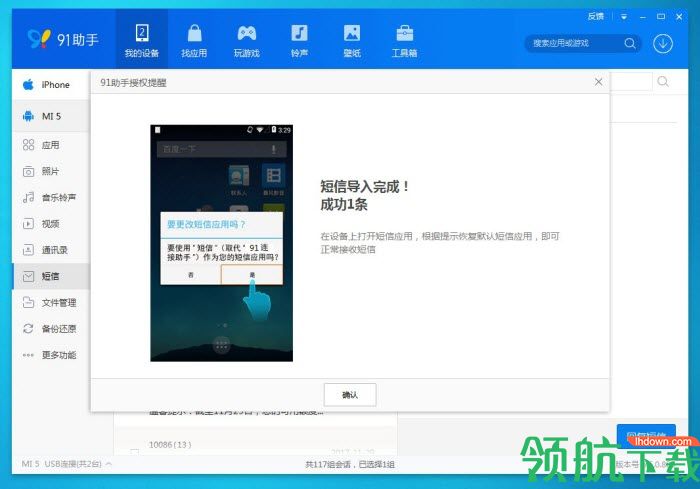
Task: Select the MI 5 device entry
Action: (51, 116)
